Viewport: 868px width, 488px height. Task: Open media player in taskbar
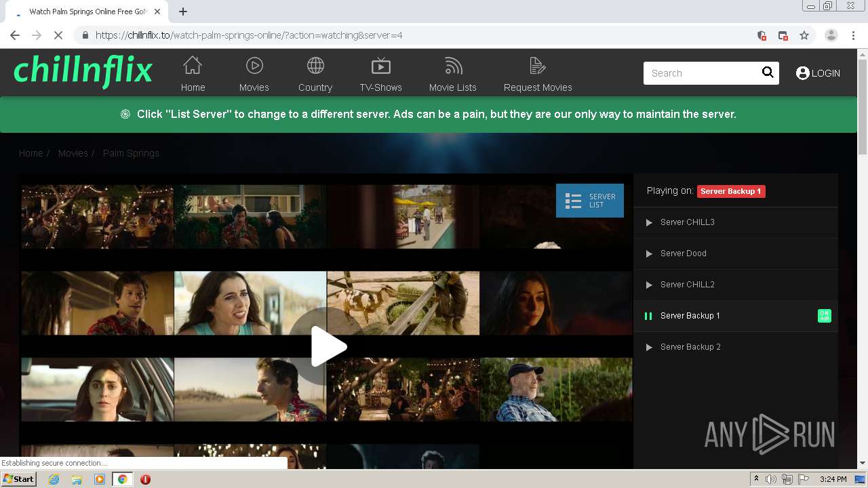coord(100,479)
